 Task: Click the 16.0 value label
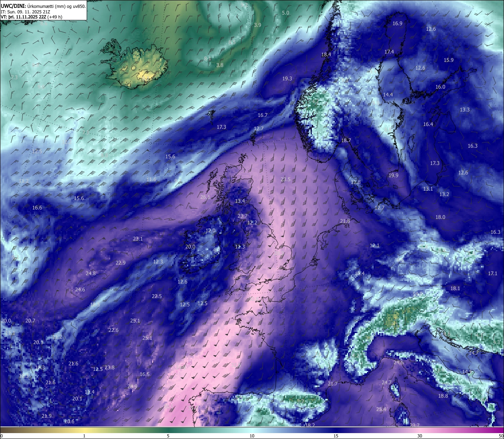(x=440, y=87)
